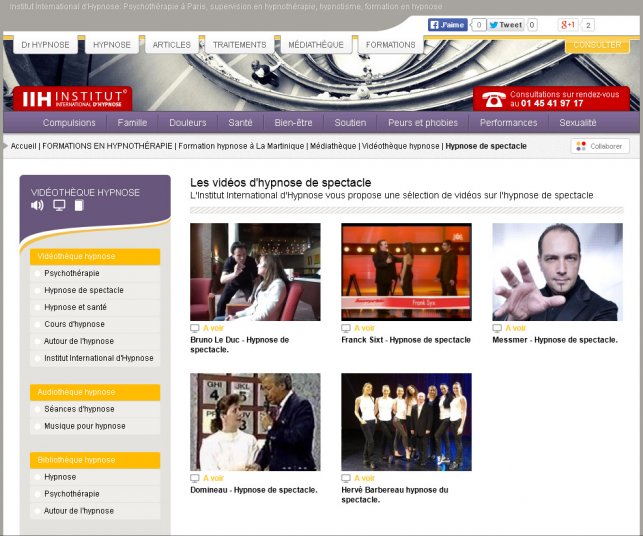Click Audiothèque hypnose yellow sidebar header
The height and width of the screenshot is (536, 643).
coord(95,392)
